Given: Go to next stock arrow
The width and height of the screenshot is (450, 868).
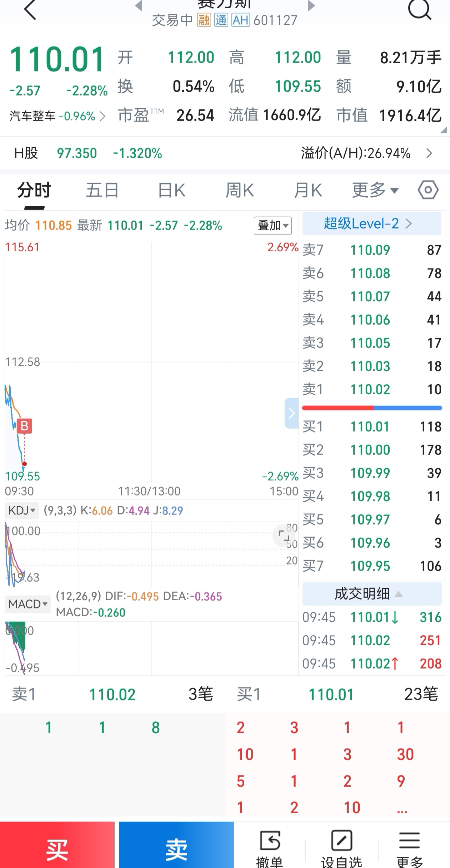Looking at the screenshot, I should pos(311,6).
